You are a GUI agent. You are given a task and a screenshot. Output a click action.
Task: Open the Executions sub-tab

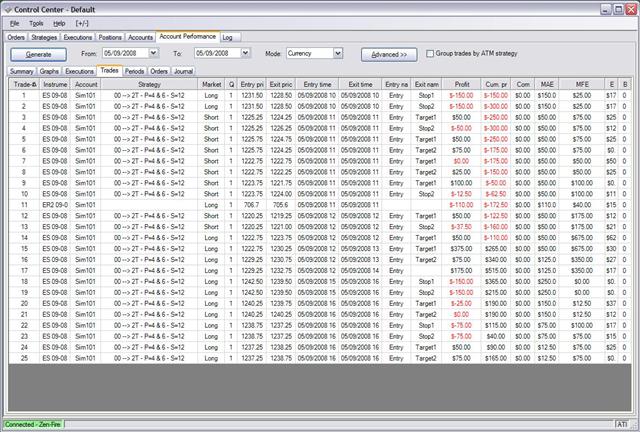click(79, 71)
